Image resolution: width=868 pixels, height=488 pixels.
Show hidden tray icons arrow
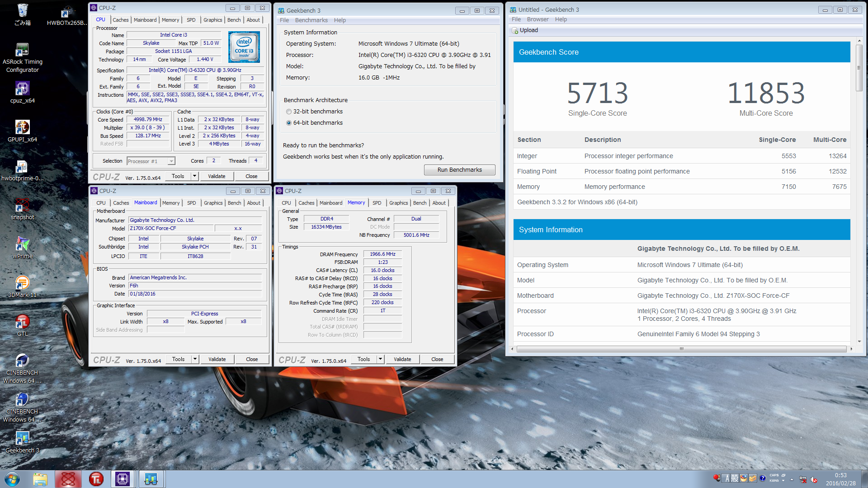coord(792,479)
